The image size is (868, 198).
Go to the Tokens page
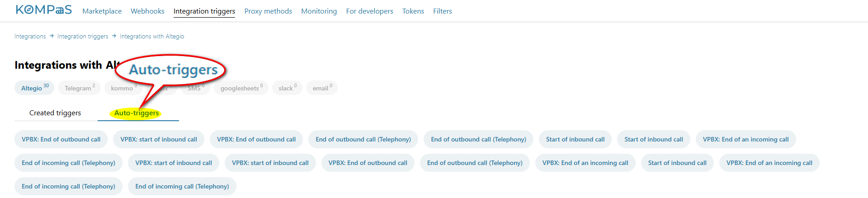(413, 11)
